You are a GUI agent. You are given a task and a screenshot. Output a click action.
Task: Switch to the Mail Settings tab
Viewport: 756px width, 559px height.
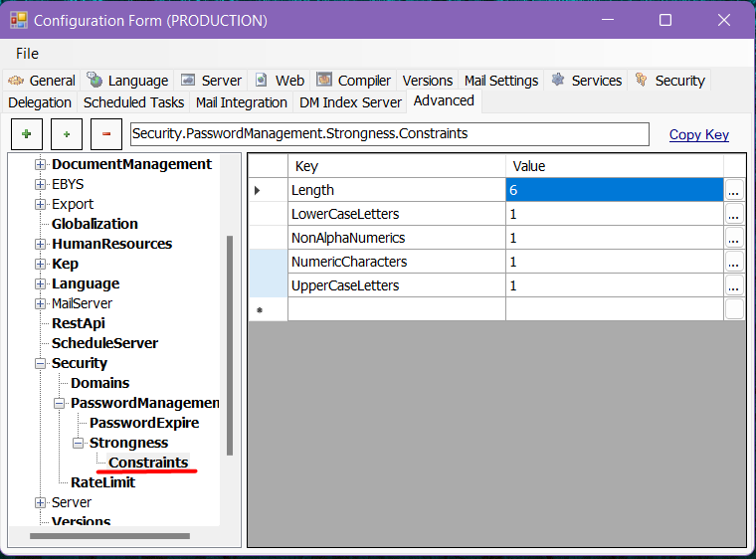(500, 81)
